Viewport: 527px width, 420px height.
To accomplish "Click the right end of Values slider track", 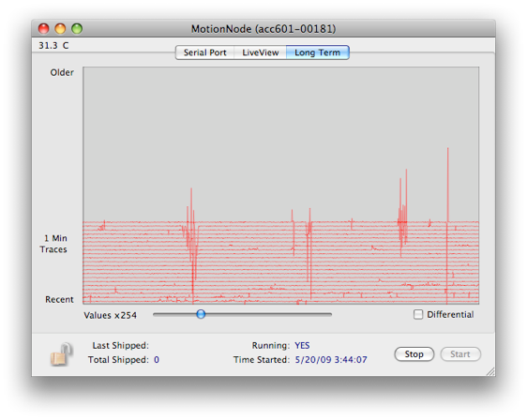I will [x=329, y=314].
